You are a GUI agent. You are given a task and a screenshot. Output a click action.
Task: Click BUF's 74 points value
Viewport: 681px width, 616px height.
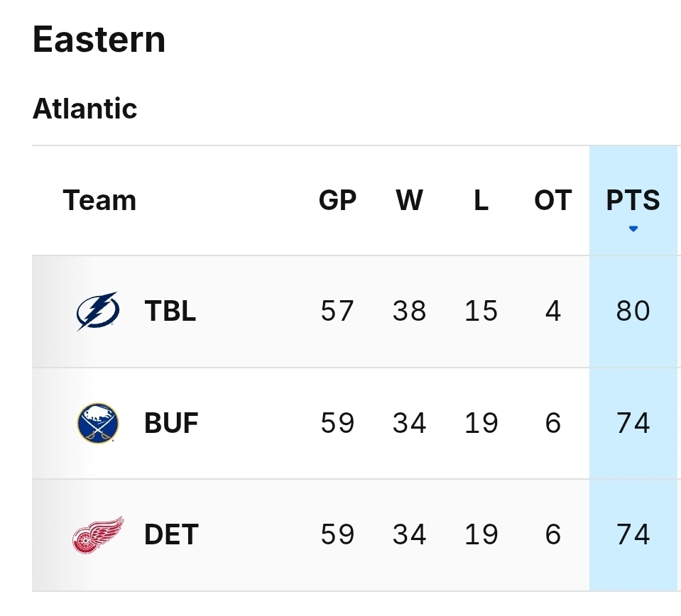(633, 423)
